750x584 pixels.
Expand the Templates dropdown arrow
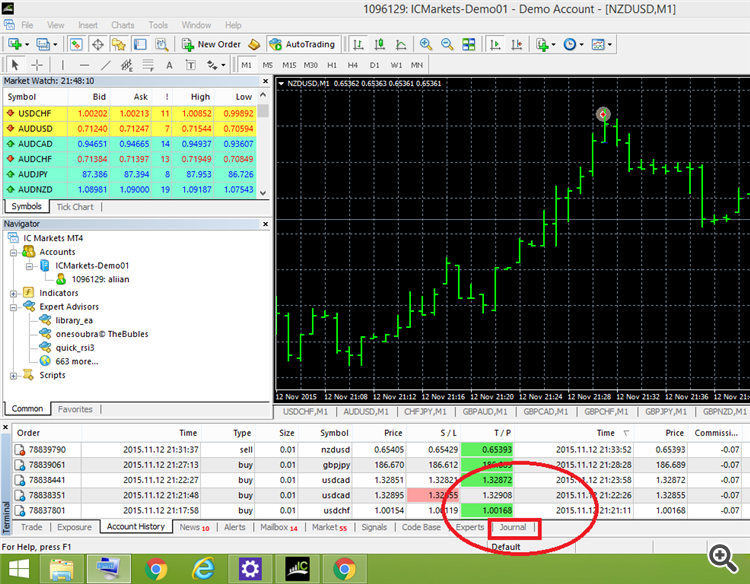[x=610, y=45]
